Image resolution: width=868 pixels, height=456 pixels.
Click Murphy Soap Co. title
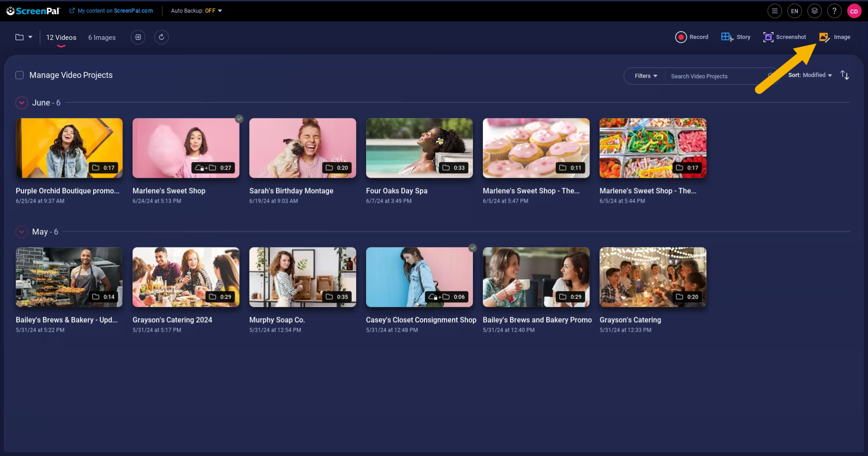277,320
